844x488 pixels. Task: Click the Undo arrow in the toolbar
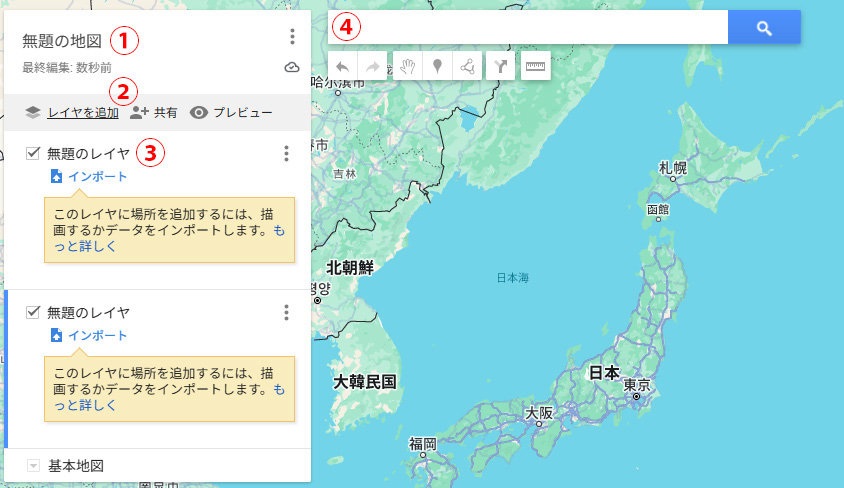[342, 67]
